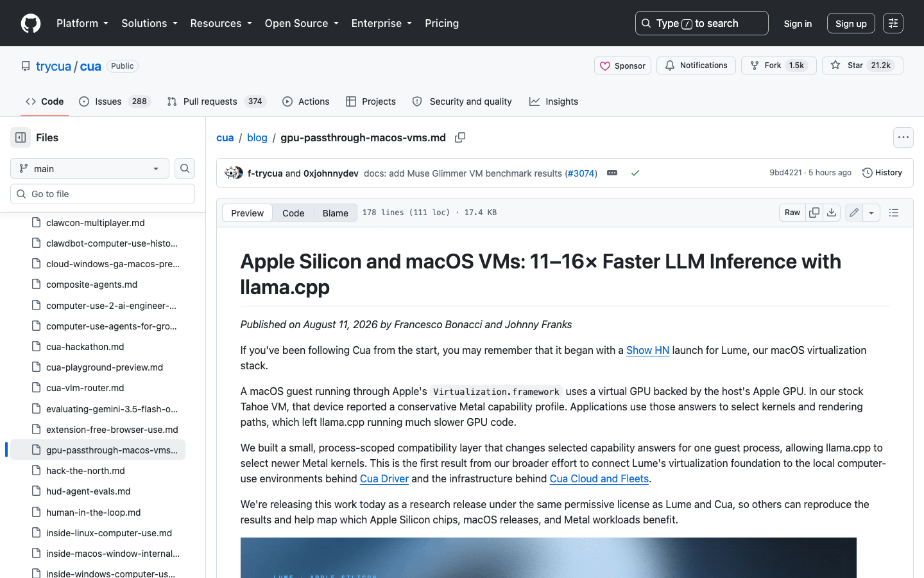
Task: Edit this file pencil icon
Action: [854, 213]
